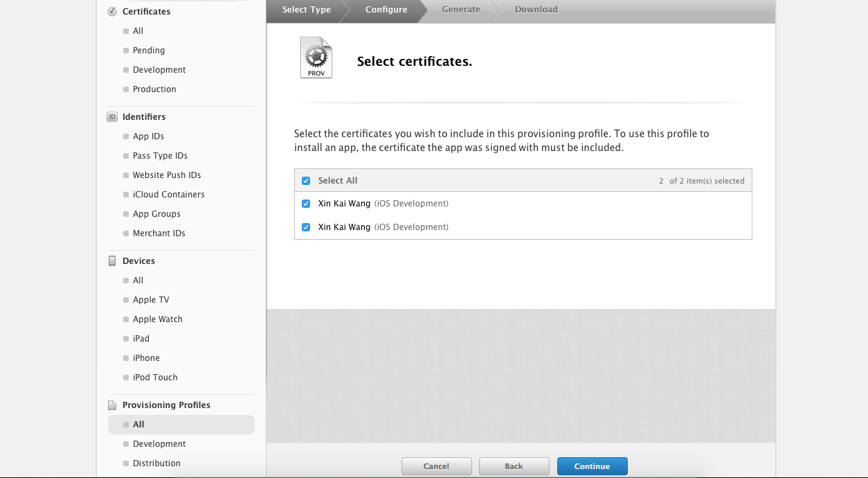The height and width of the screenshot is (478, 868).
Task: Go Back to the previous step
Action: (x=514, y=466)
